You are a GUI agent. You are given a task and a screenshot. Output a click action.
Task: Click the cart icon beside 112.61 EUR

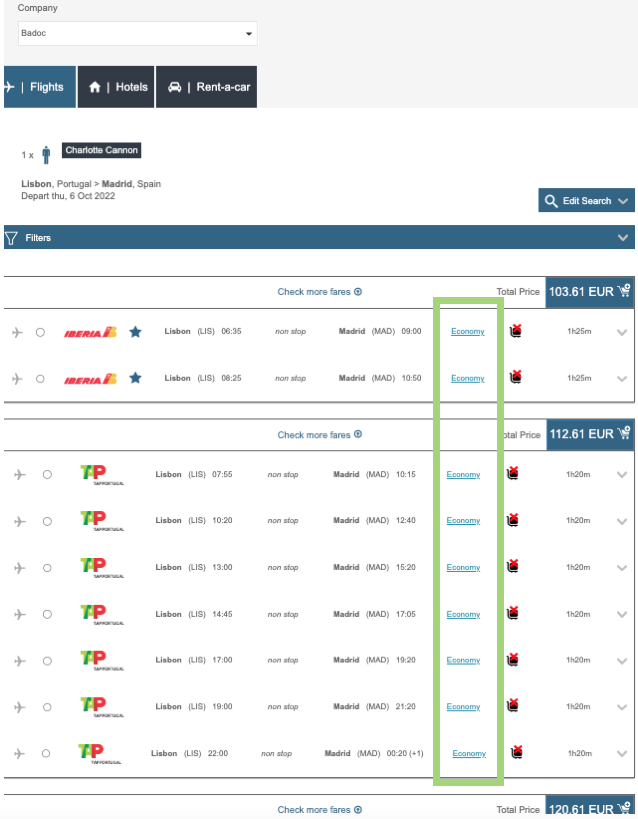pos(625,434)
